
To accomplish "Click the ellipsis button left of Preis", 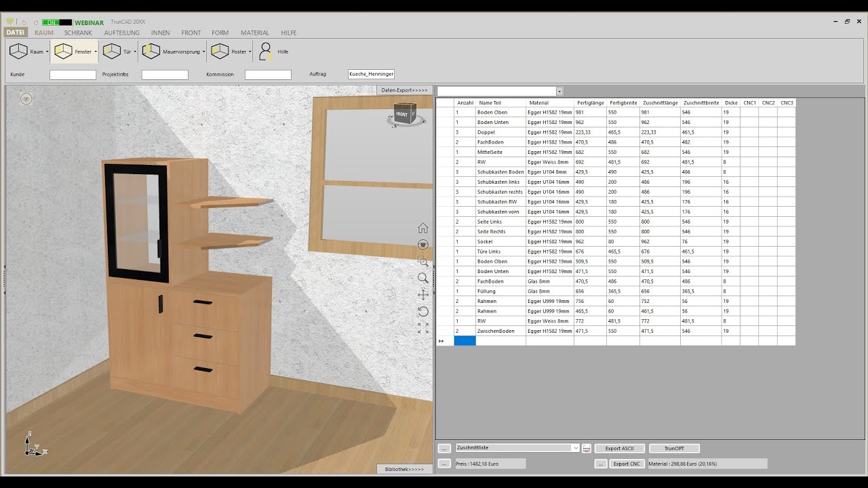I will point(444,464).
